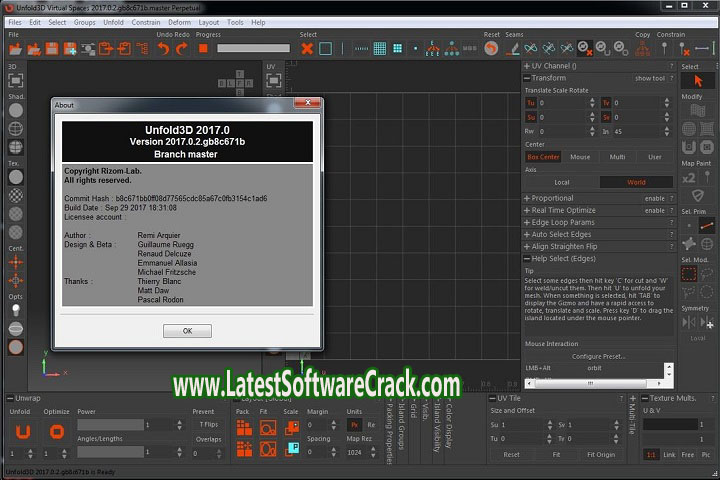Select User center option

(x=655, y=157)
